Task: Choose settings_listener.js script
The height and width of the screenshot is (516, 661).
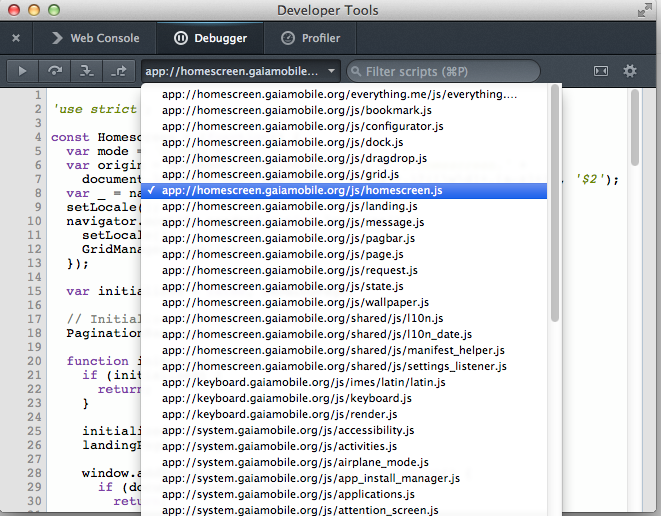Action: point(344,366)
